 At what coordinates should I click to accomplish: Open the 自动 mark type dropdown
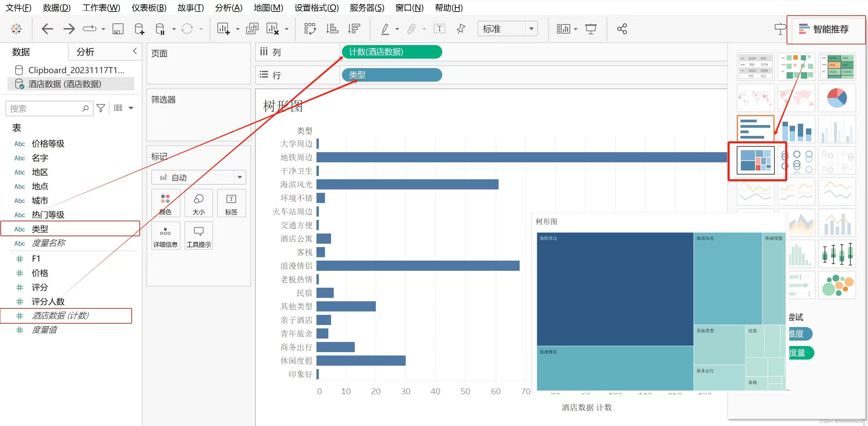point(239,177)
